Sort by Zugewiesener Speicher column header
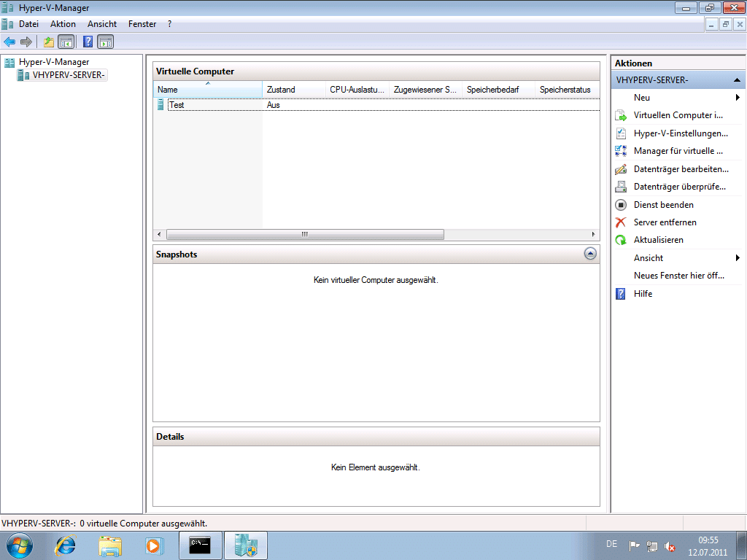 tap(425, 90)
